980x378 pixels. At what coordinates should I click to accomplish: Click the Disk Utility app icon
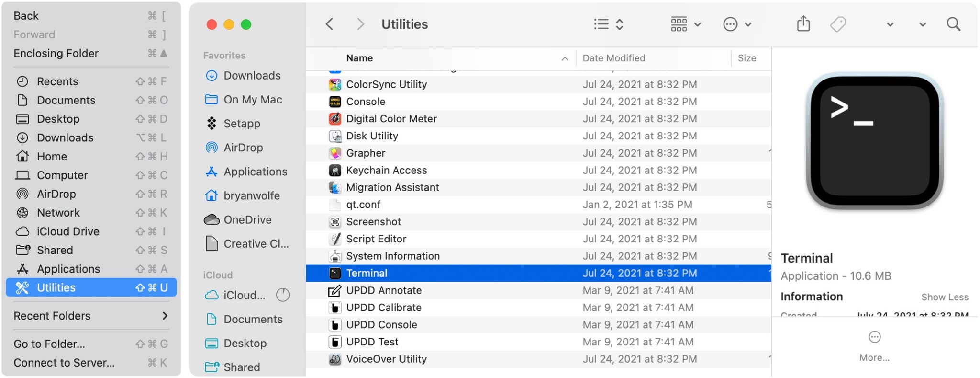335,136
